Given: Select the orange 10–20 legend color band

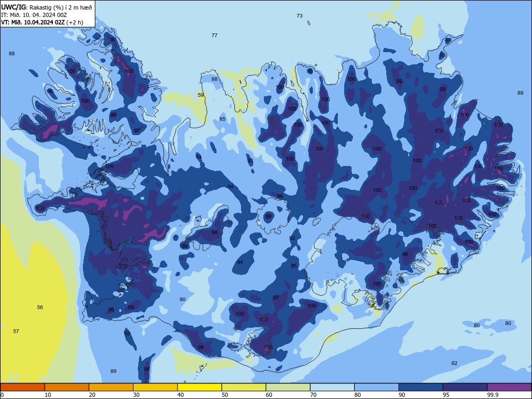Looking at the screenshot, I should [67, 387].
